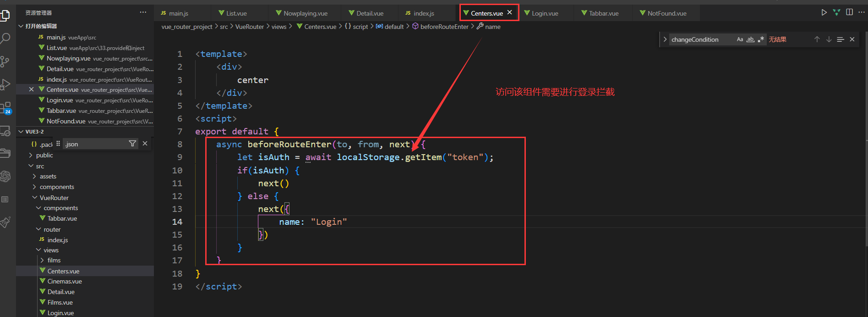The height and width of the screenshot is (317, 868).
Task: Toggle the filter funnel in explorer search box
Action: click(x=132, y=144)
